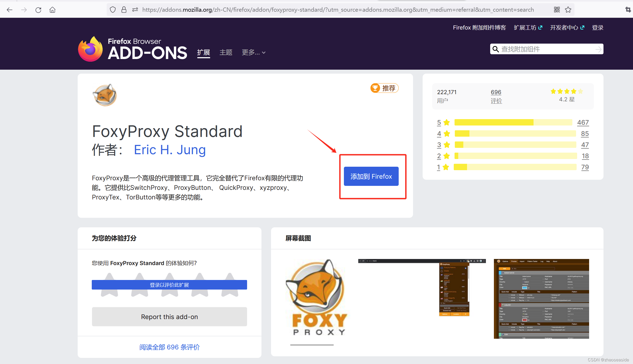Click the address bar URL
Image resolution: width=633 pixels, height=364 pixels.
338,10
